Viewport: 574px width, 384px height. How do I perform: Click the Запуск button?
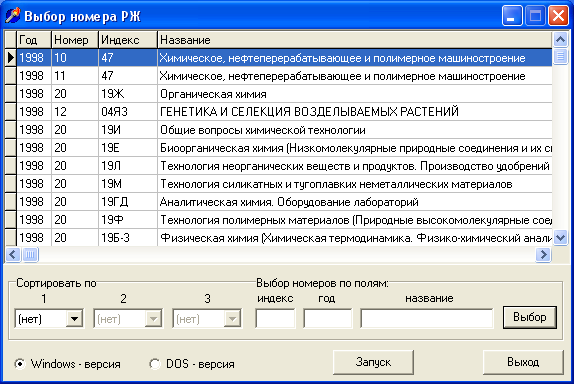tap(373, 362)
